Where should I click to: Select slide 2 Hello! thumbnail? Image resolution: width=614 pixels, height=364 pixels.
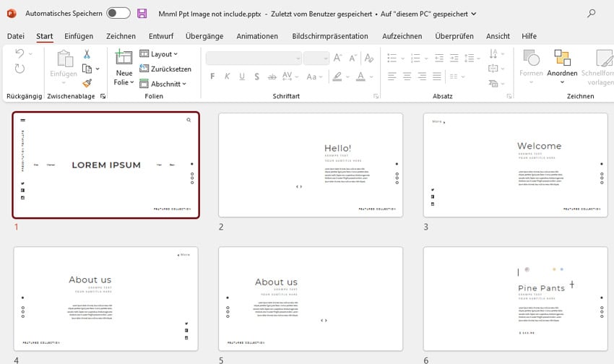click(x=311, y=165)
